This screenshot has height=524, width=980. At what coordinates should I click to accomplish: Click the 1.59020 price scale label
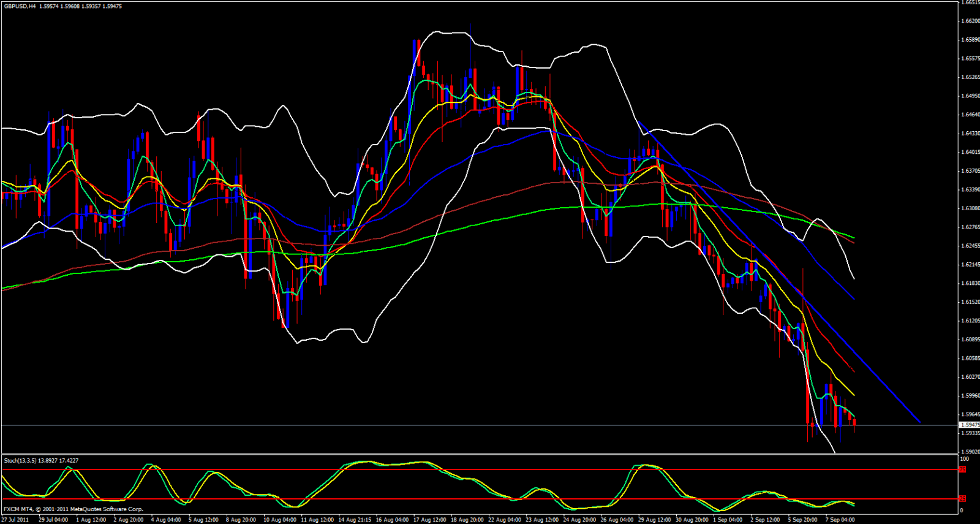click(x=970, y=452)
